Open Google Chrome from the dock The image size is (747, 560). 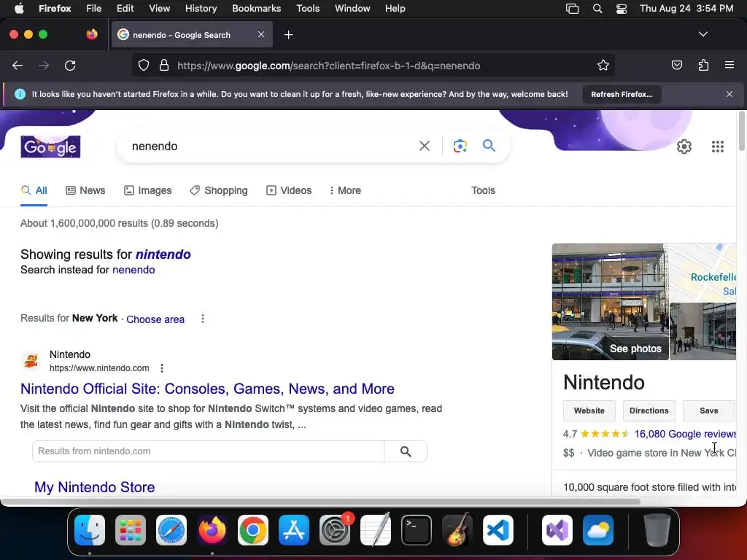[253, 530]
